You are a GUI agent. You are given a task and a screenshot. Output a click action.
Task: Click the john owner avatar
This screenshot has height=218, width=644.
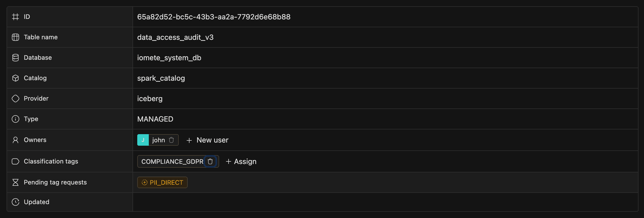tap(143, 140)
